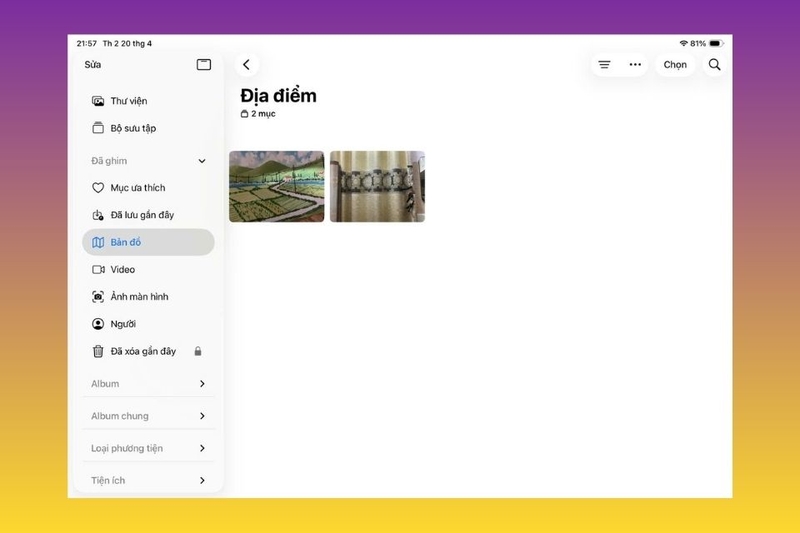Click the 2 mục item count
Screen dimensions: 800x533
point(258,114)
